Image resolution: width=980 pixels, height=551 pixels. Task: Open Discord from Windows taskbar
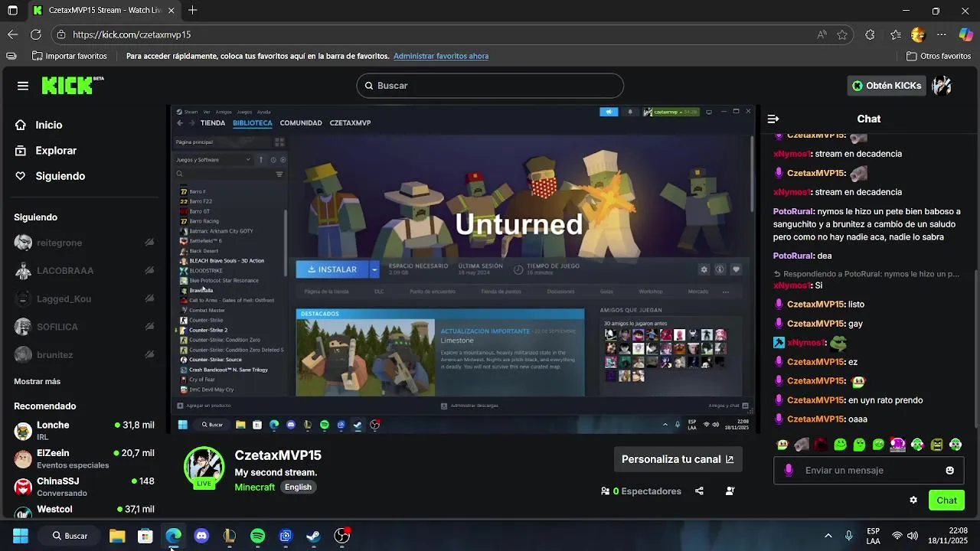(201, 536)
